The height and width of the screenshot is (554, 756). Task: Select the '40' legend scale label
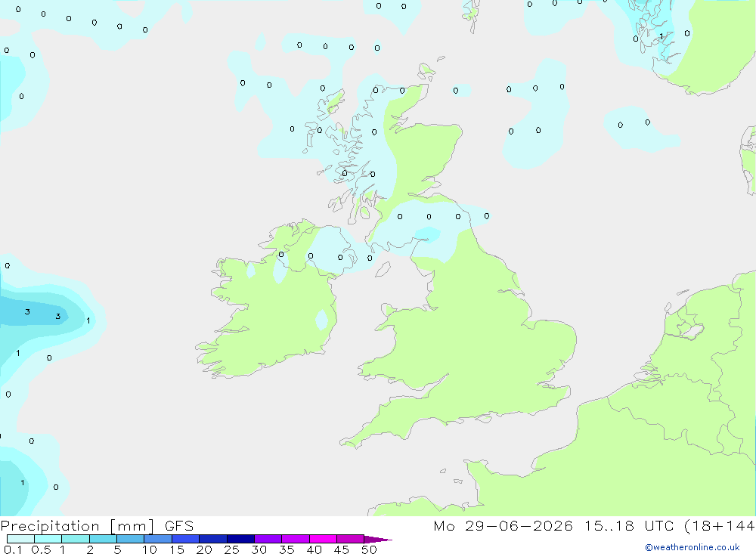(x=314, y=549)
